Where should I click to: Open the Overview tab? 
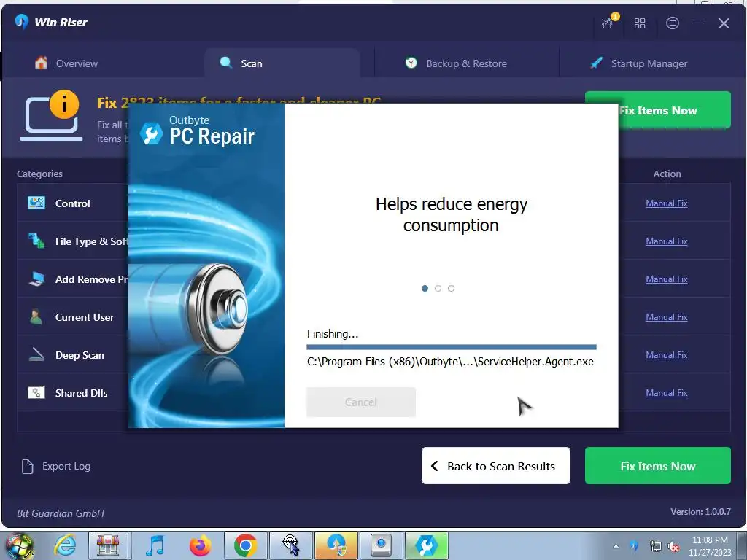click(66, 63)
